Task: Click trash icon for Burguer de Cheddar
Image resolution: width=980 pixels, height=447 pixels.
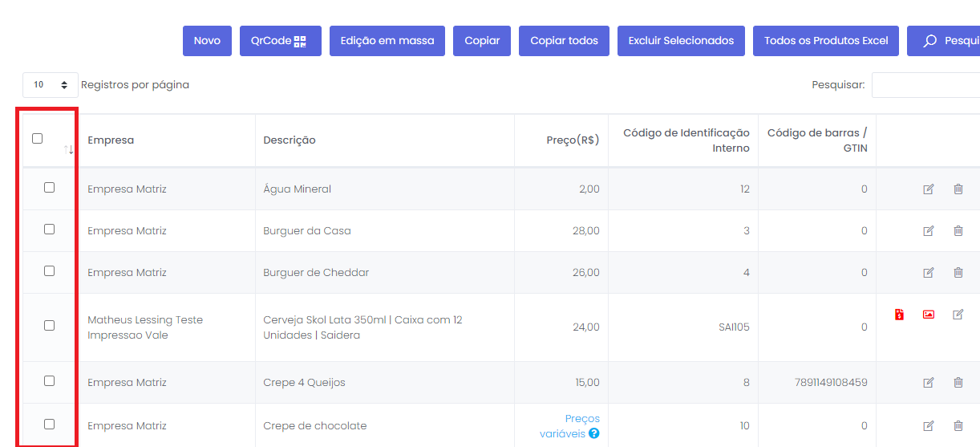Action: pyautogui.click(x=958, y=273)
